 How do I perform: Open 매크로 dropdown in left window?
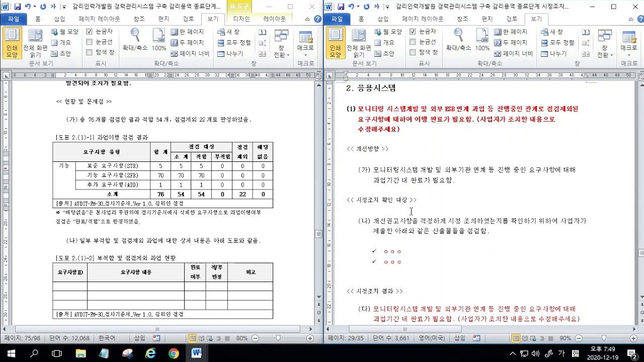click(306, 43)
